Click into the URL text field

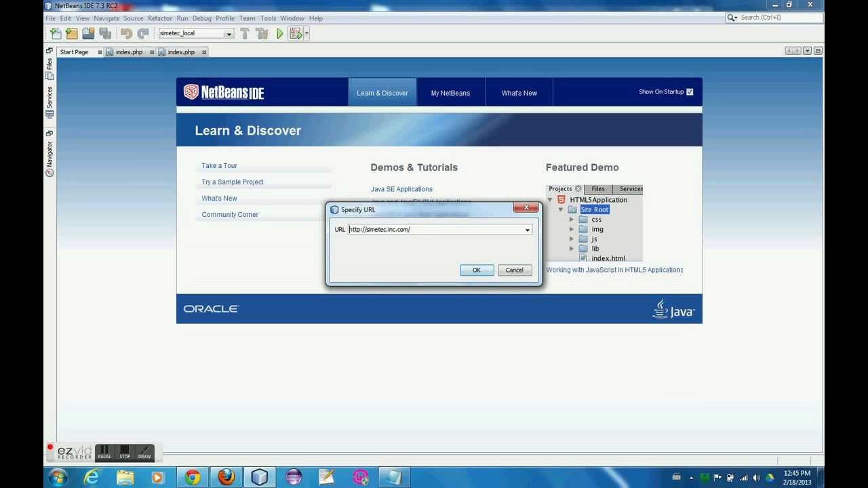click(x=435, y=230)
